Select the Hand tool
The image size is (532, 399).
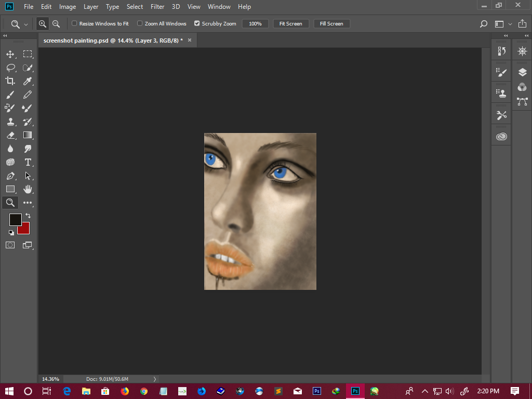tap(28, 189)
